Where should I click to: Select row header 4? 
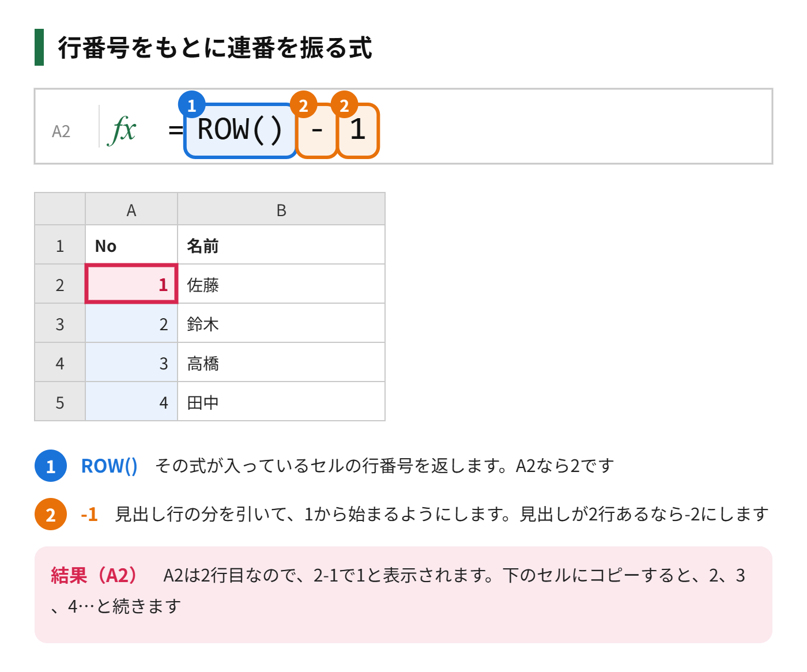coord(60,363)
